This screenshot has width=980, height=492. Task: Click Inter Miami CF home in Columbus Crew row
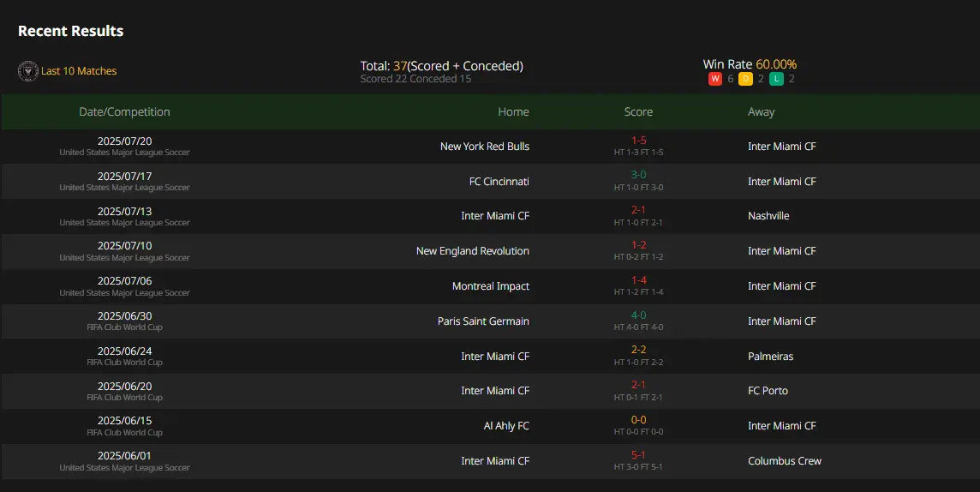pyautogui.click(x=495, y=461)
